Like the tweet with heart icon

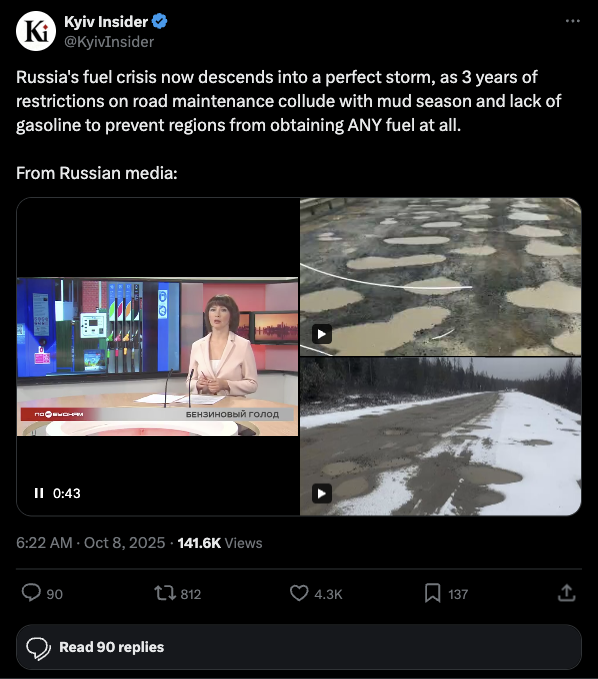(299, 593)
